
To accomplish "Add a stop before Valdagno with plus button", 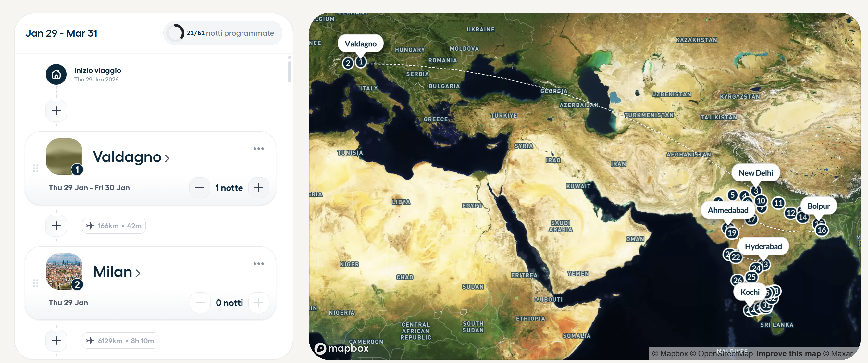I will pos(56,110).
